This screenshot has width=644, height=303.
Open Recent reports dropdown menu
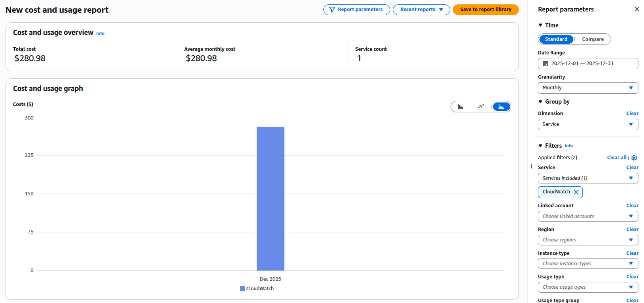click(x=421, y=10)
